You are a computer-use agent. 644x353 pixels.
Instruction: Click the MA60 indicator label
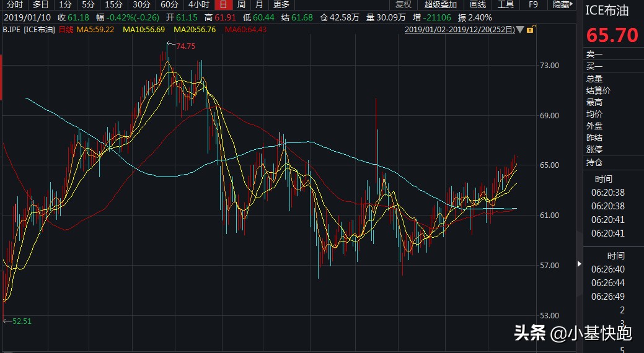tap(245, 29)
